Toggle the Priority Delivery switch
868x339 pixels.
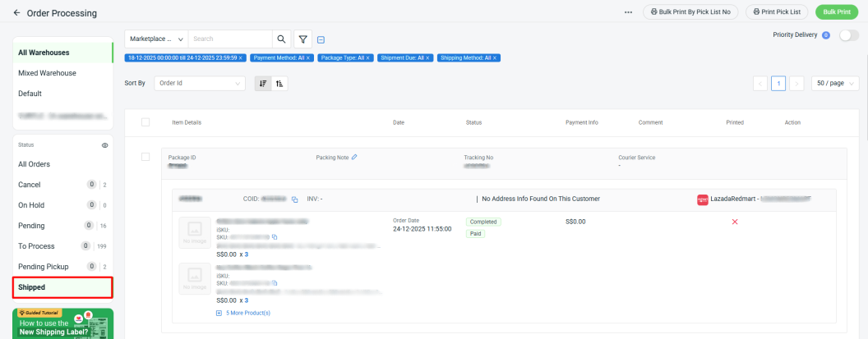[847, 35]
